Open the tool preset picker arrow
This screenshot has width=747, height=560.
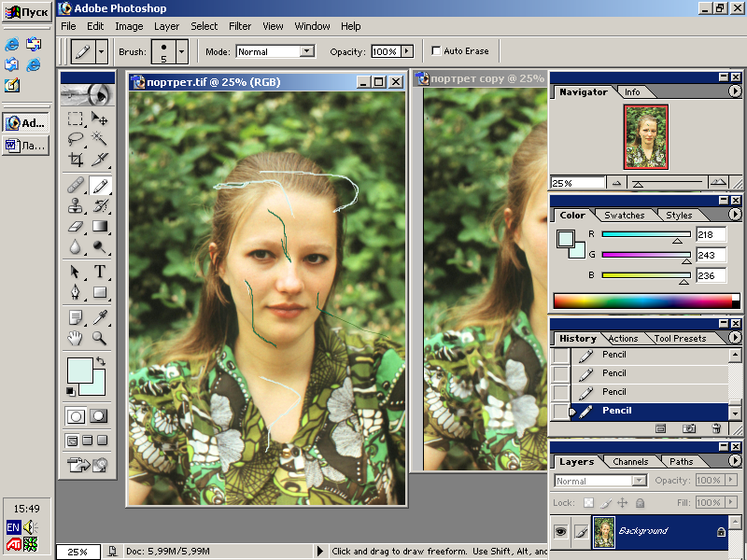tap(102, 51)
